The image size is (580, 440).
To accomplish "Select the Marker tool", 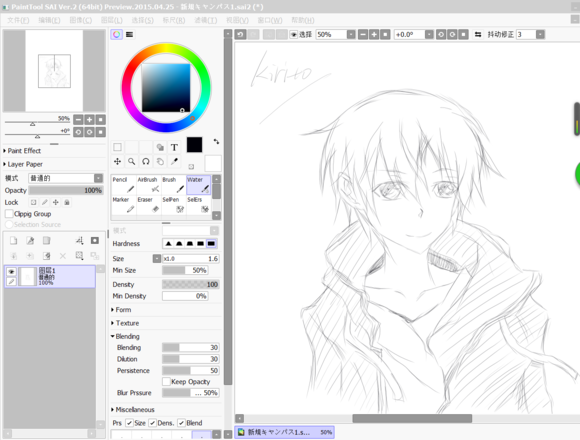I will click(124, 205).
